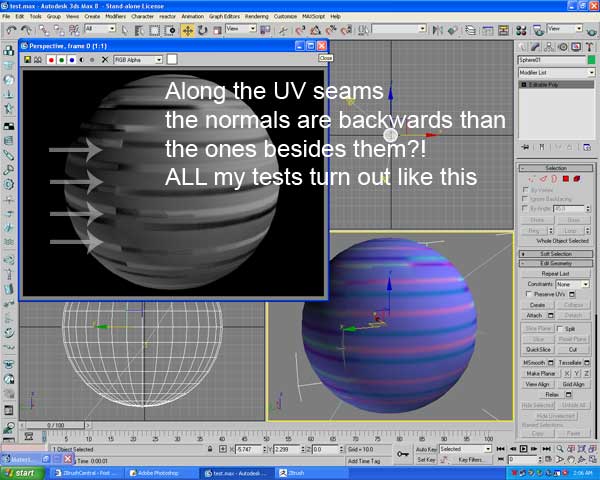Click the Align tool icon
600x480 pixels.
click(x=453, y=30)
